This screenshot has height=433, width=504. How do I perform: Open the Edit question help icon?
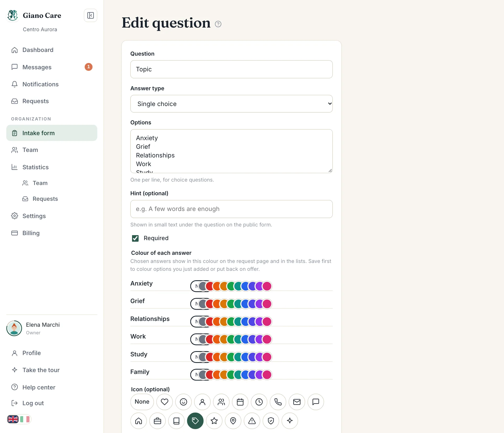[218, 24]
